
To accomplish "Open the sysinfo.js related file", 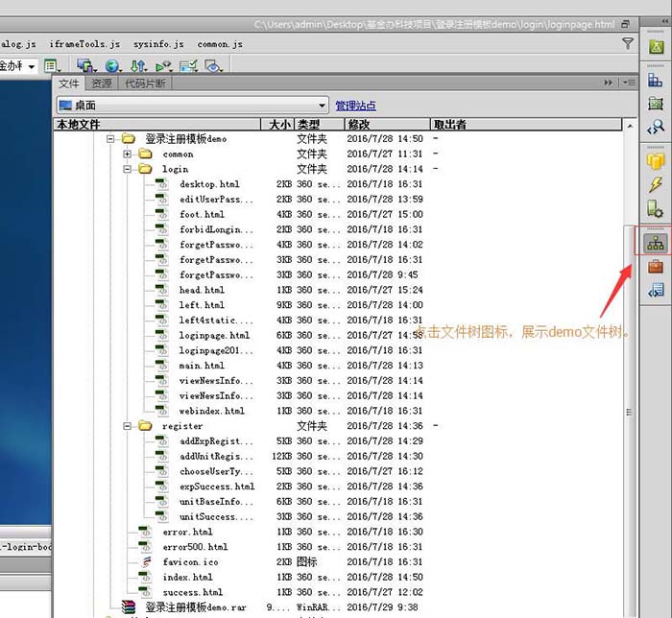I will [x=158, y=44].
